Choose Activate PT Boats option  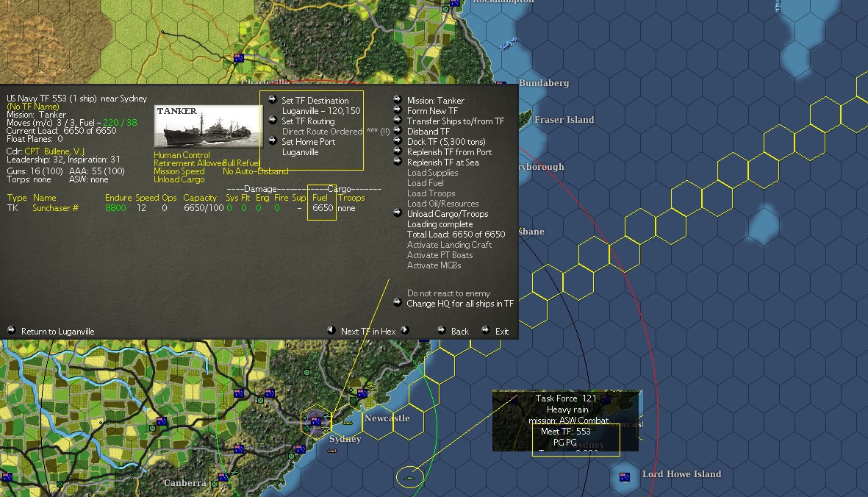tap(440, 255)
